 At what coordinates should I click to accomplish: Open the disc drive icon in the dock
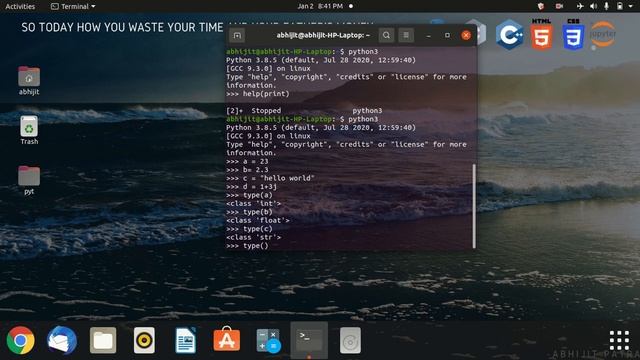pos(350,340)
